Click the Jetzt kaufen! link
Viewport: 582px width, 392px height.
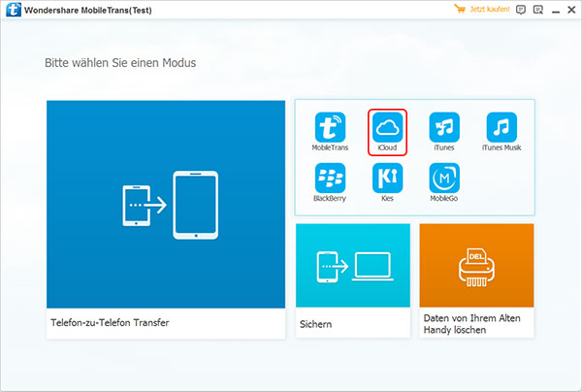tap(490, 10)
